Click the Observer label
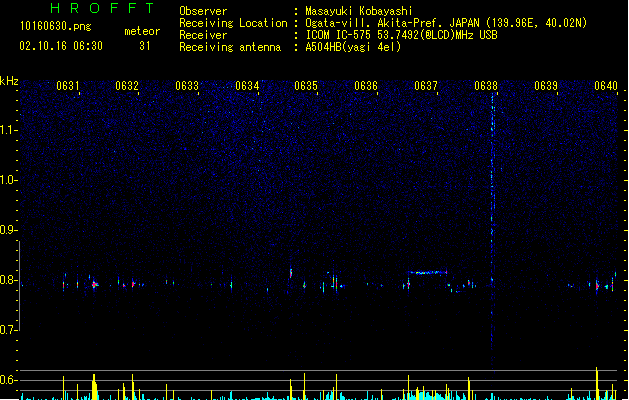Viewport: 629px width, 400px height. point(203,11)
